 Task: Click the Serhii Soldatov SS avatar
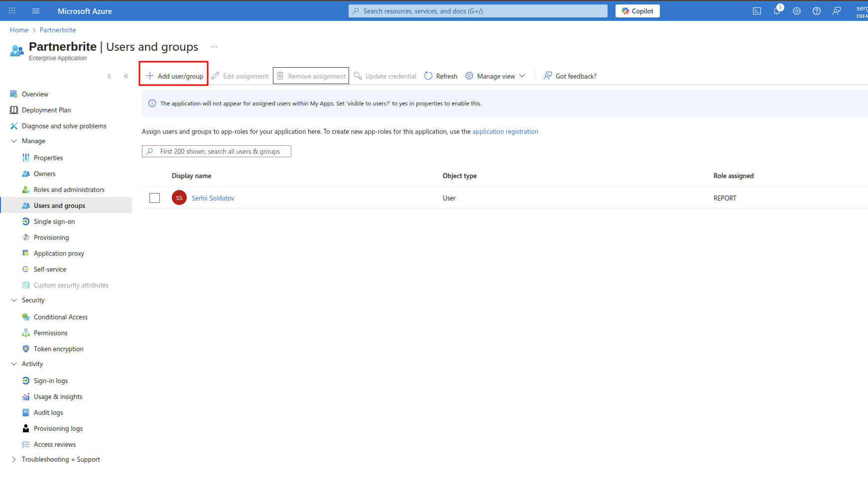click(179, 198)
